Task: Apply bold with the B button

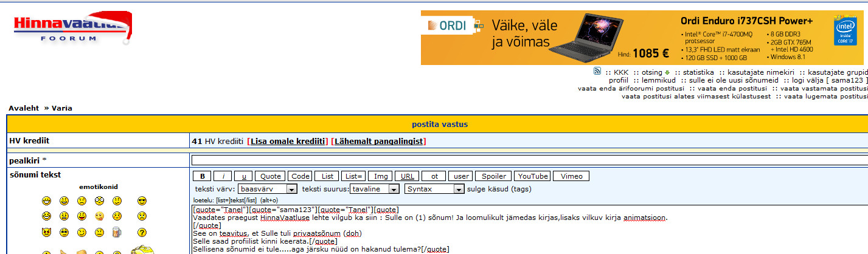Action: point(202,176)
